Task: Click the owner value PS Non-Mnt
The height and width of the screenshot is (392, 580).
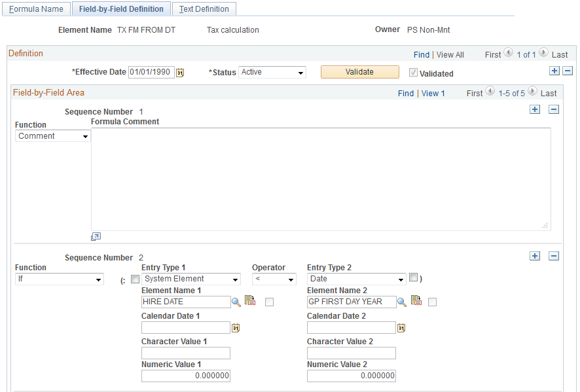Action: click(428, 30)
